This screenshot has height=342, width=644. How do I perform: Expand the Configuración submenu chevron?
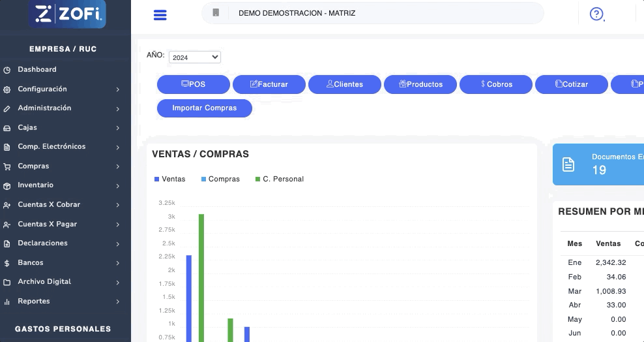(117, 89)
